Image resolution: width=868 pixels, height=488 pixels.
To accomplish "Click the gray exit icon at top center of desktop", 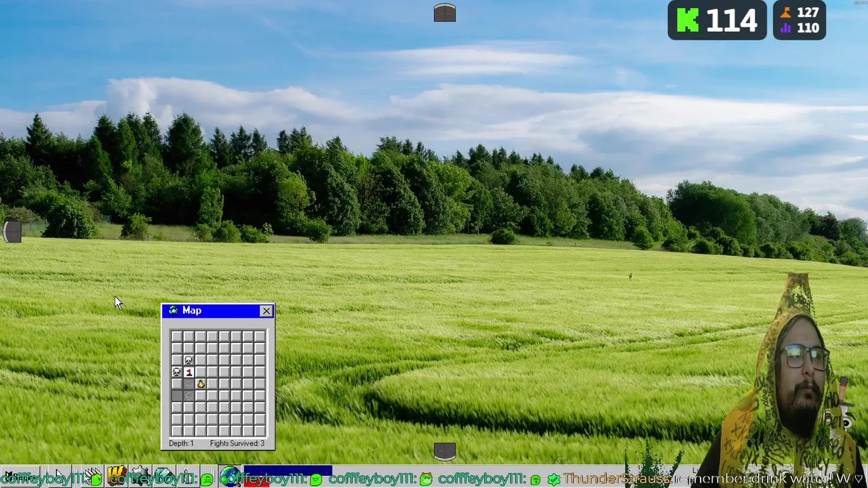I will 445,12.
